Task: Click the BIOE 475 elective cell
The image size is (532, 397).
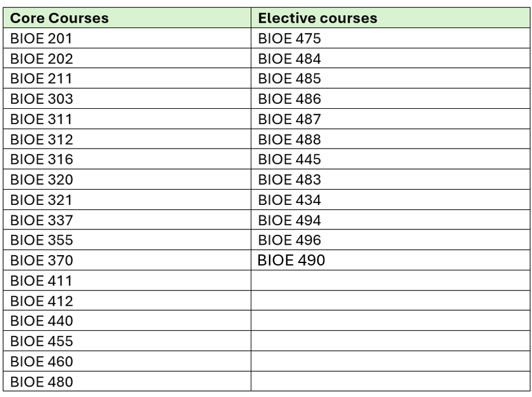Action: pyautogui.click(x=390, y=38)
